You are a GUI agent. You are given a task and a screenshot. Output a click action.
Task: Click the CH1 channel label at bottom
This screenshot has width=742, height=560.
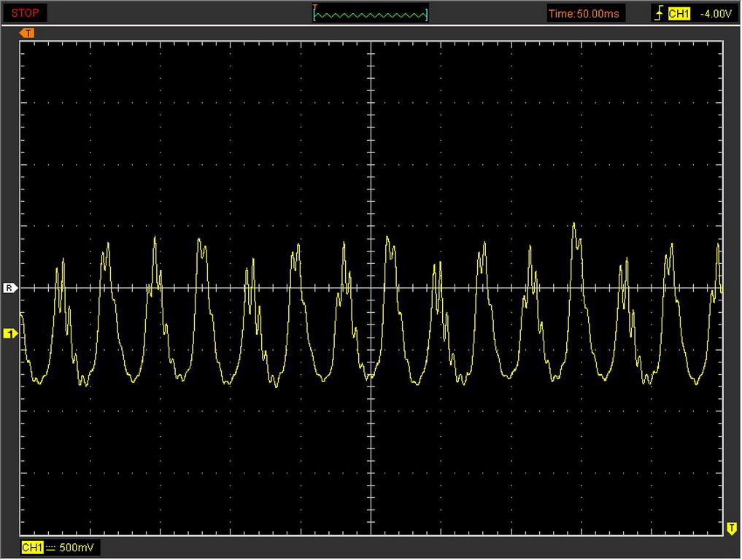[32, 548]
